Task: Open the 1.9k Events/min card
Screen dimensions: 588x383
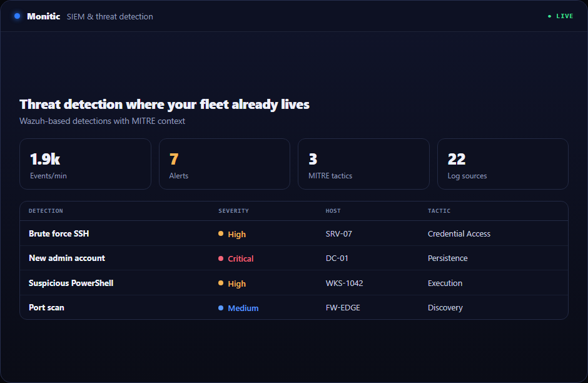Action: click(x=85, y=164)
